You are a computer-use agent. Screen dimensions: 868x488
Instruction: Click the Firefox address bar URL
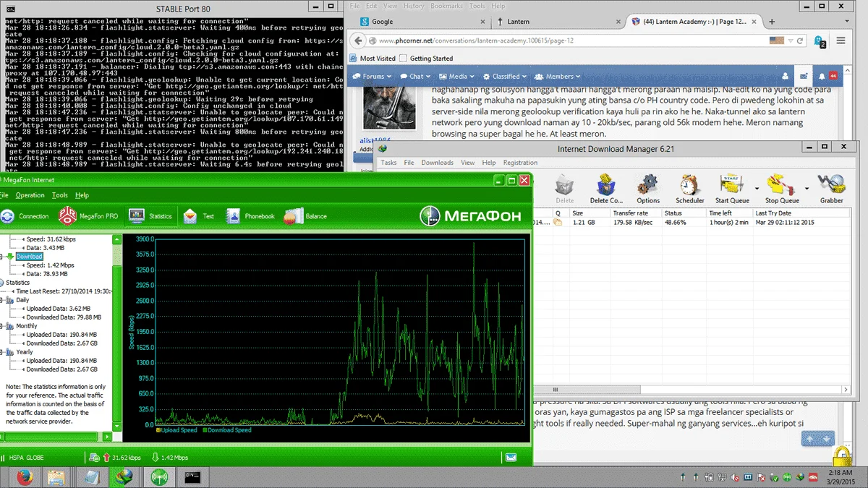coord(476,41)
